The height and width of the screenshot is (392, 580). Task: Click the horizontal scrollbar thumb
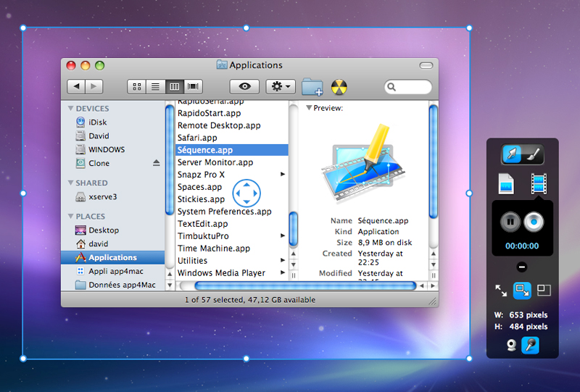305,286
